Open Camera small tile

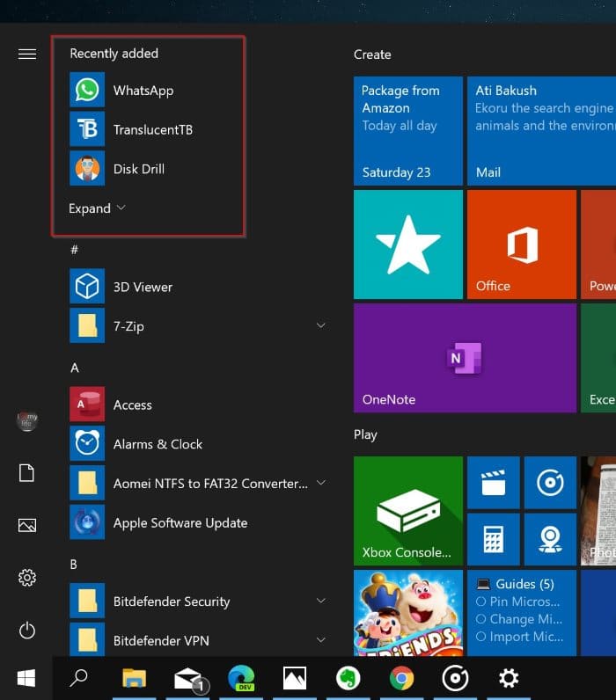[550, 539]
